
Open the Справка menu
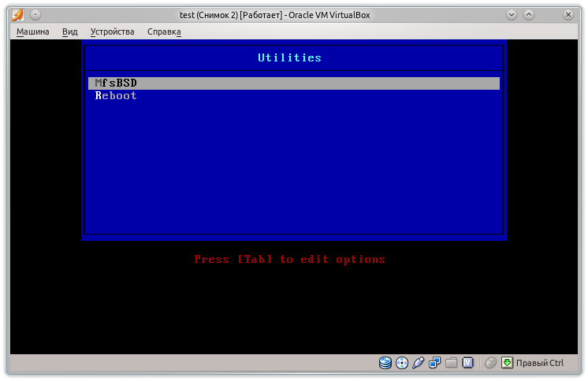[164, 31]
